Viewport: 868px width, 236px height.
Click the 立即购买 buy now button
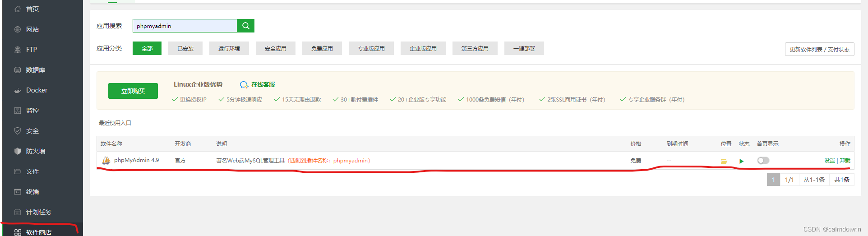click(x=133, y=91)
